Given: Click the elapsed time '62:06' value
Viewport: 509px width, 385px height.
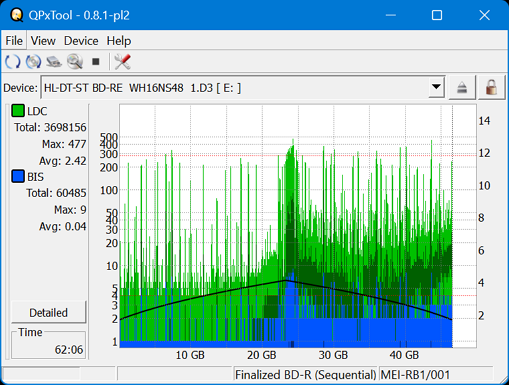Looking at the screenshot, I should tap(69, 350).
